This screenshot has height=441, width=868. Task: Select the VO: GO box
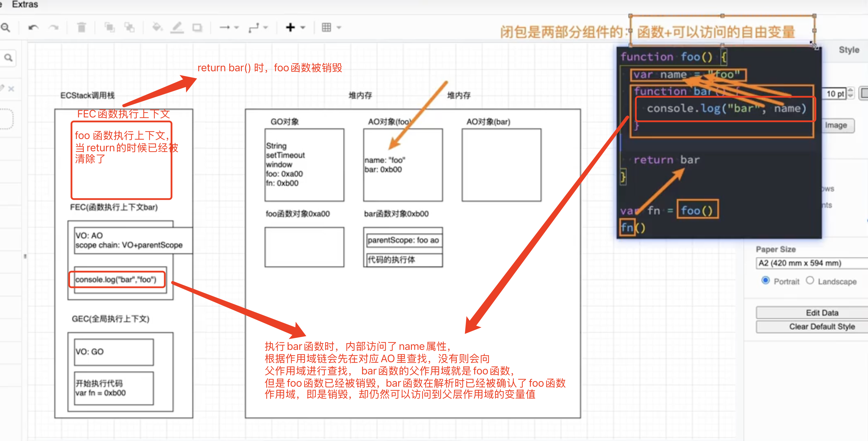click(114, 352)
